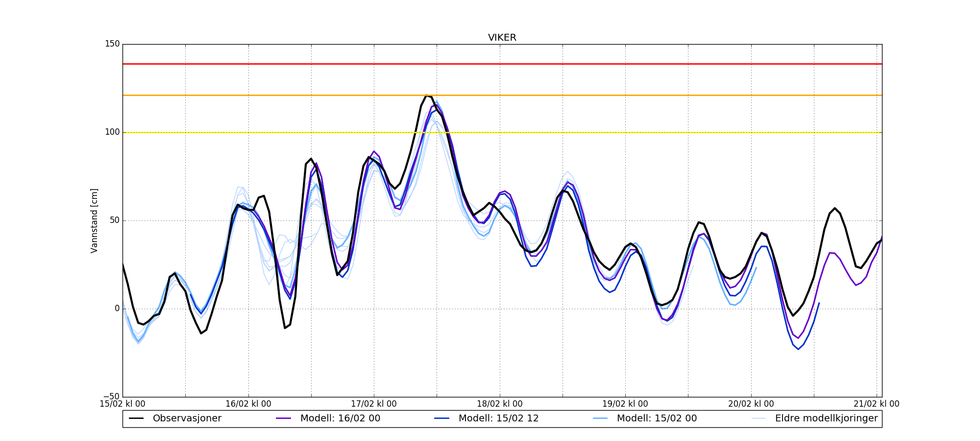Click the Eldre modellkjoringer legend label
The height and width of the screenshot is (441, 980).
tap(827, 418)
